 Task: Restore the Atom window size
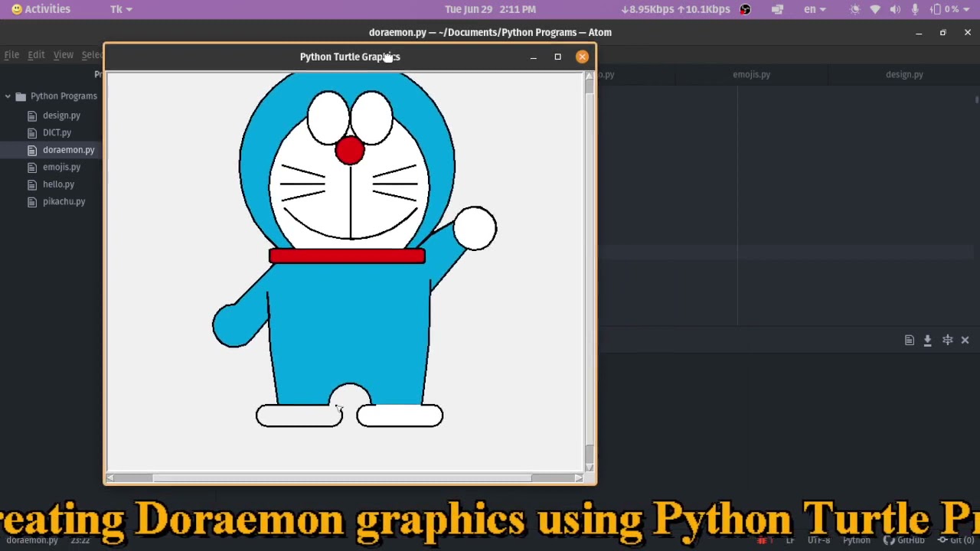pos(943,33)
